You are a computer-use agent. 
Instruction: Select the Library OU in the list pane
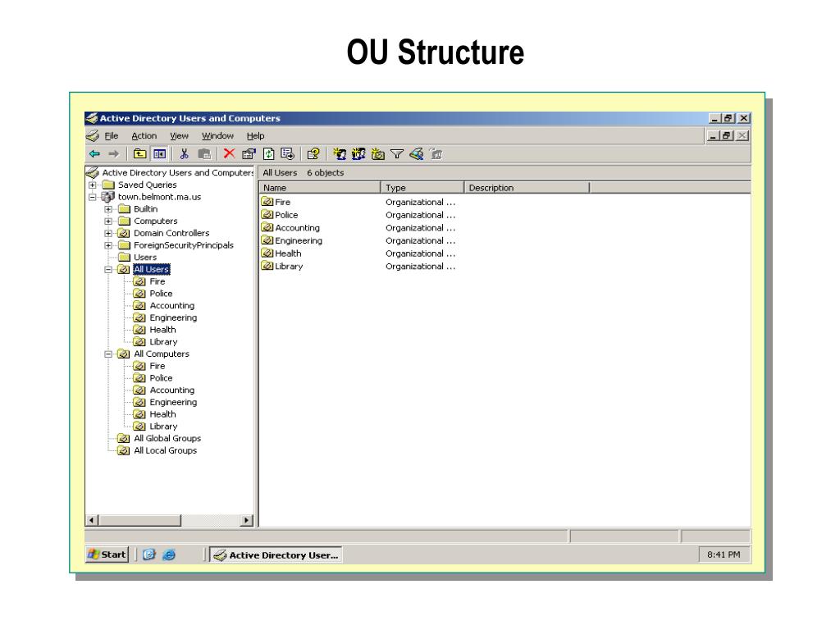[x=289, y=267]
